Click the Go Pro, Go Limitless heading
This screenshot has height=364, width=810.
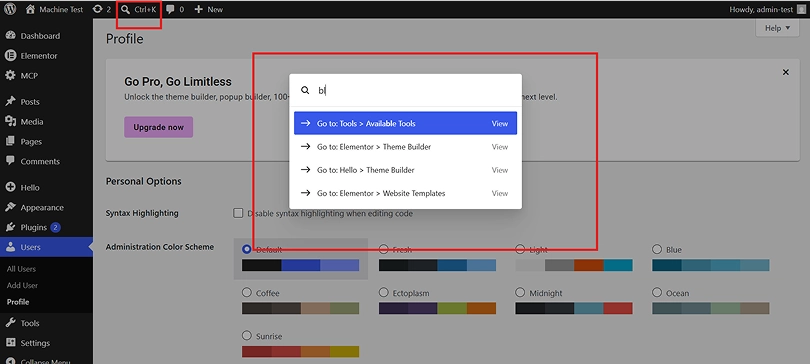(178, 82)
